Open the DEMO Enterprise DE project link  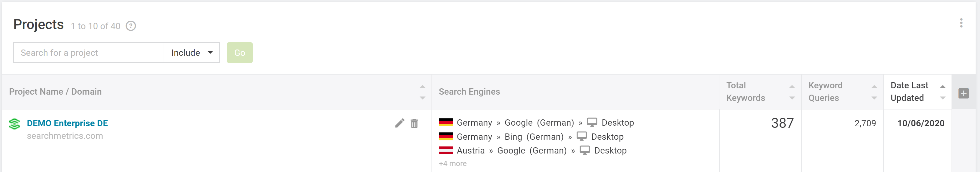pyautogui.click(x=67, y=123)
